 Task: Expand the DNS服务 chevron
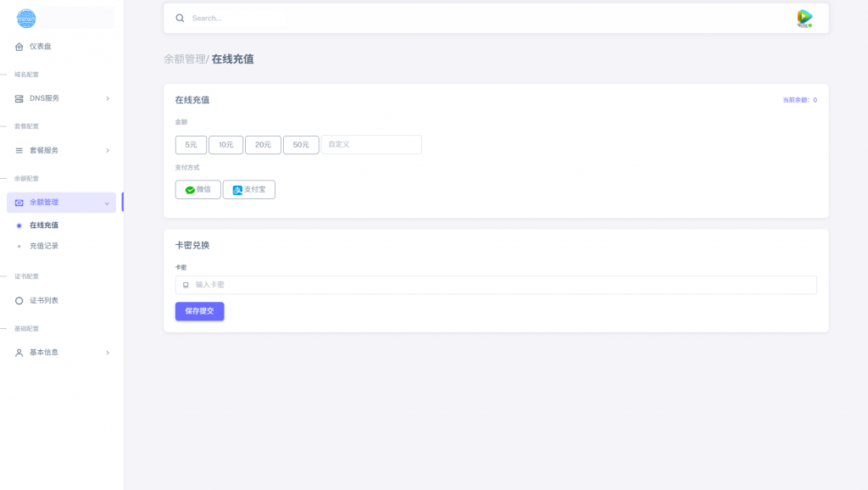pyautogui.click(x=107, y=98)
